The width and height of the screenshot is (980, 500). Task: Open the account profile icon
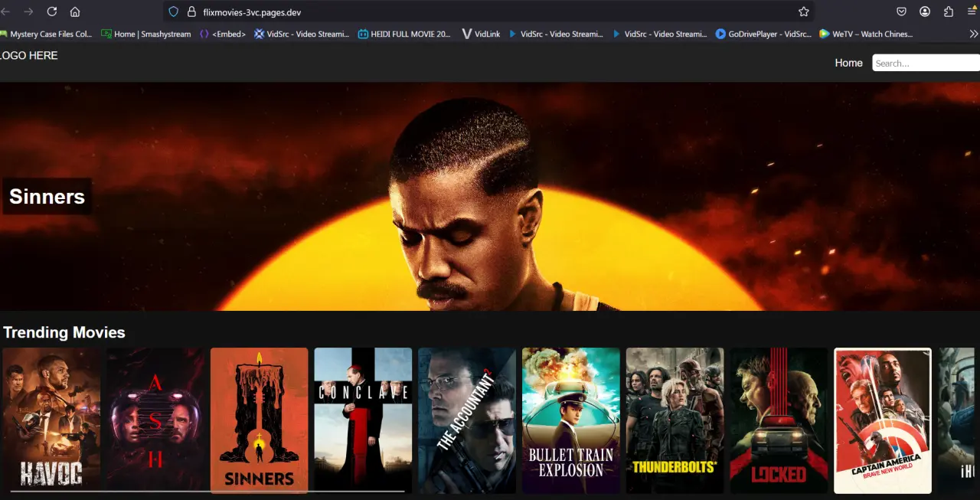click(925, 11)
